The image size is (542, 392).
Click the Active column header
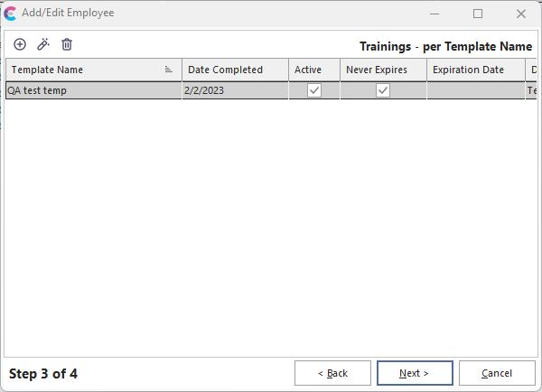pos(313,70)
